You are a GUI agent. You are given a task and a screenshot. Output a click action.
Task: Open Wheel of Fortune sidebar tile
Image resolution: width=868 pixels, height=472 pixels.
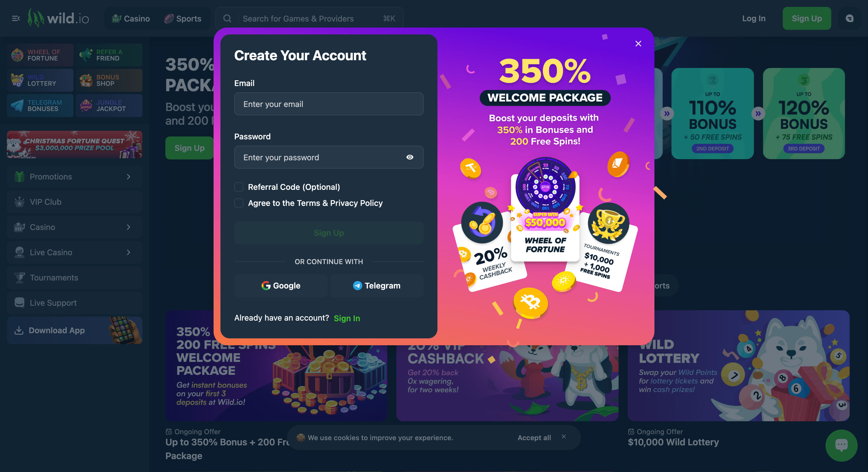[40, 55]
